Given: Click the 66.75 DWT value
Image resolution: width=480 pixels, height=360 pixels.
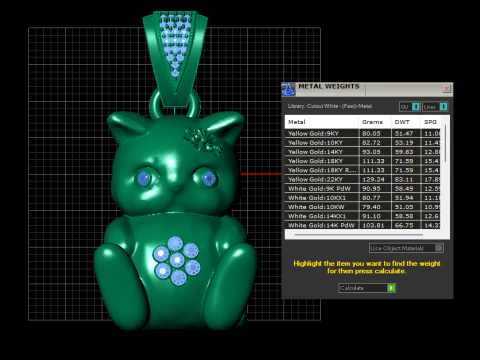Looking at the screenshot, I should (x=404, y=225).
